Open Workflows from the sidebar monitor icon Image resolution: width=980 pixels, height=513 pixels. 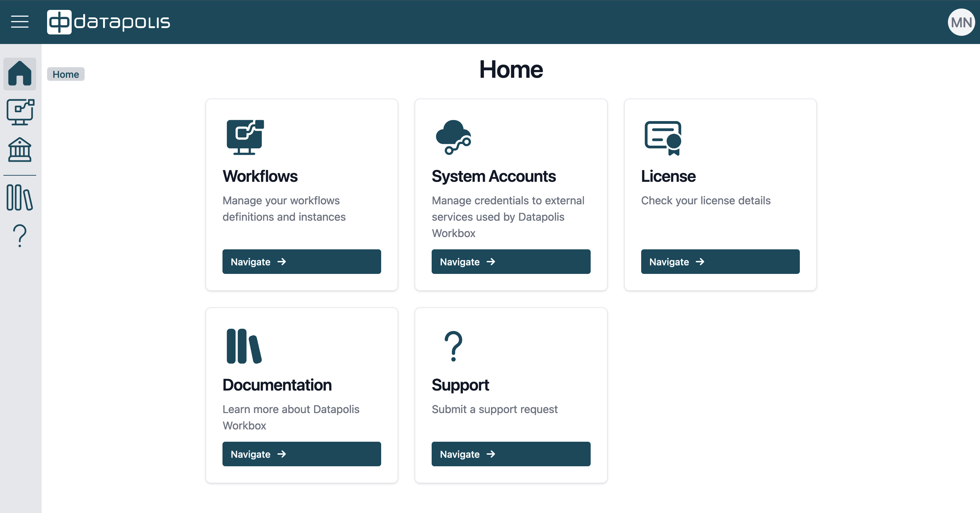tap(20, 112)
